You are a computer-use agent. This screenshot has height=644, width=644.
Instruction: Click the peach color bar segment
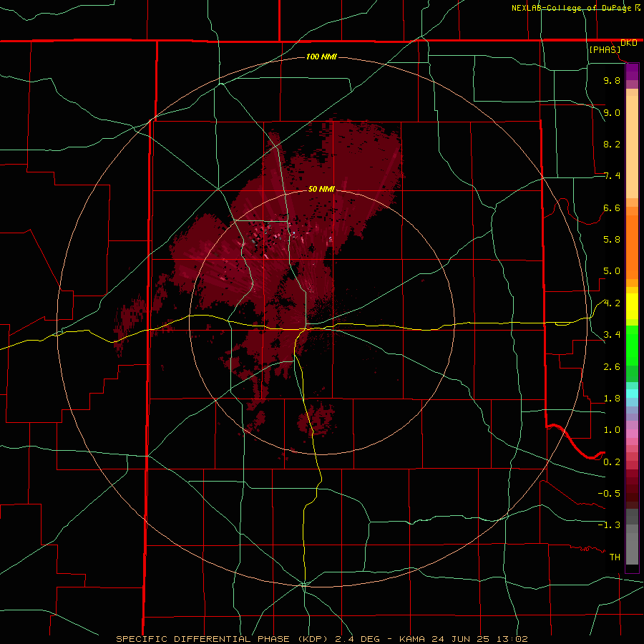(632, 147)
